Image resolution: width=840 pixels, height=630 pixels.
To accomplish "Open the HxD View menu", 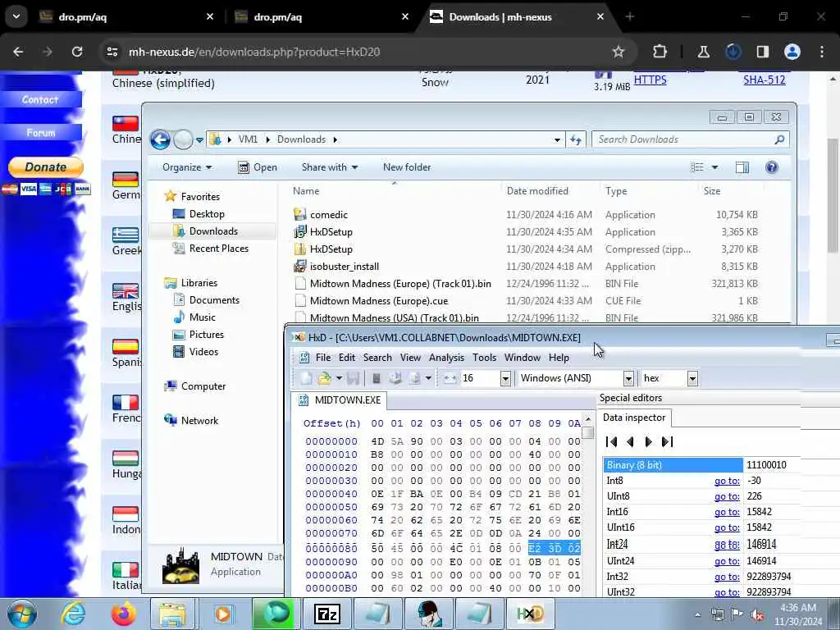I will 410,358.
